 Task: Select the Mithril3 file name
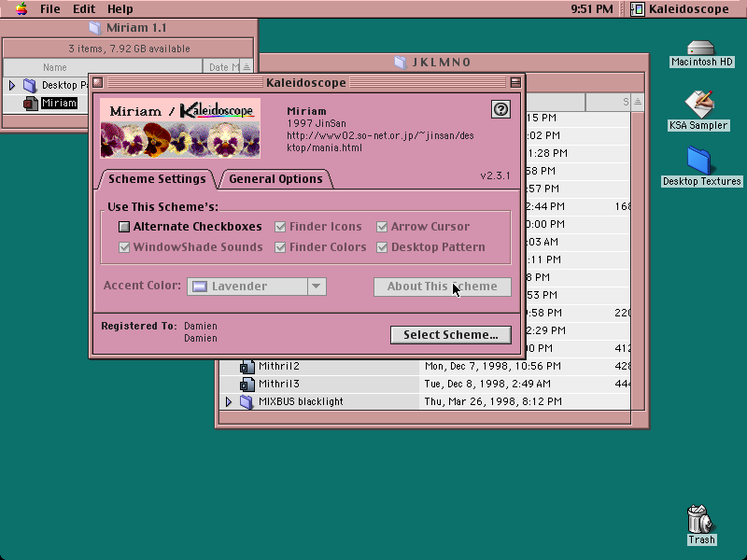click(x=278, y=384)
